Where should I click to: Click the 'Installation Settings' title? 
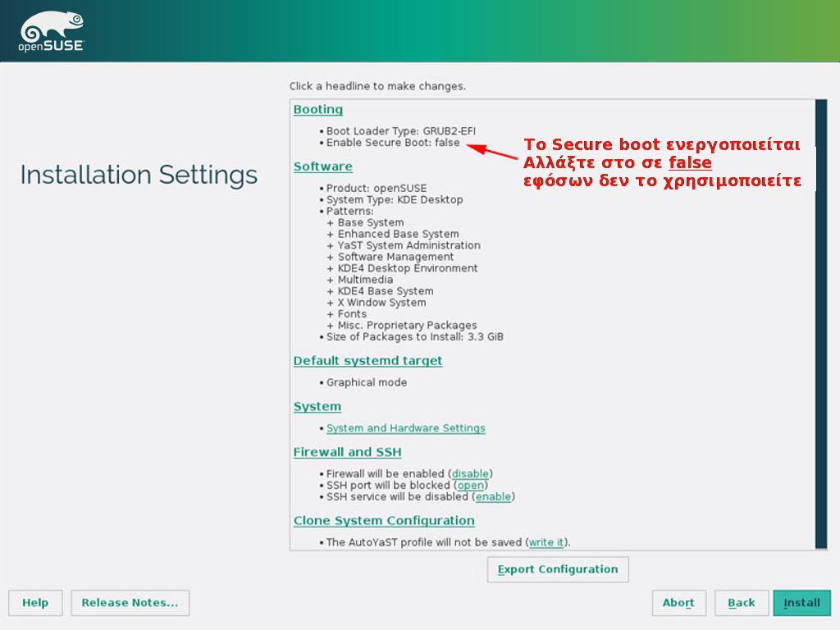(x=139, y=176)
